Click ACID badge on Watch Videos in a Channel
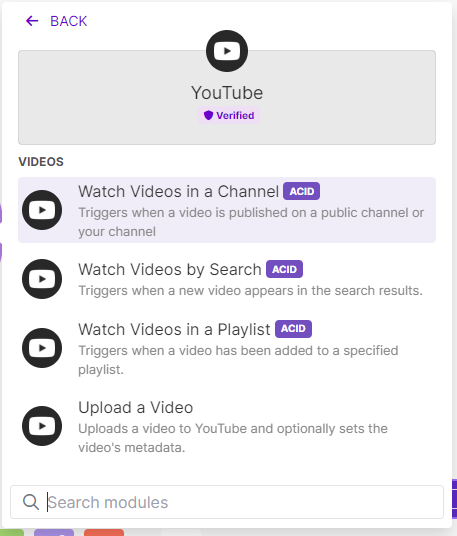This screenshot has width=457, height=536. 301,191
